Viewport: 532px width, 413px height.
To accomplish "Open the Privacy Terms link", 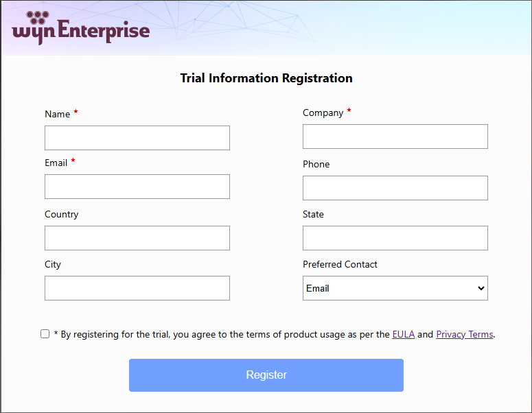I will coord(465,335).
